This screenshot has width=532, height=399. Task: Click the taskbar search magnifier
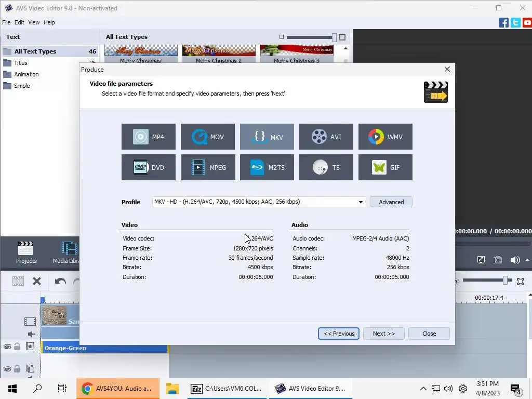37,389
